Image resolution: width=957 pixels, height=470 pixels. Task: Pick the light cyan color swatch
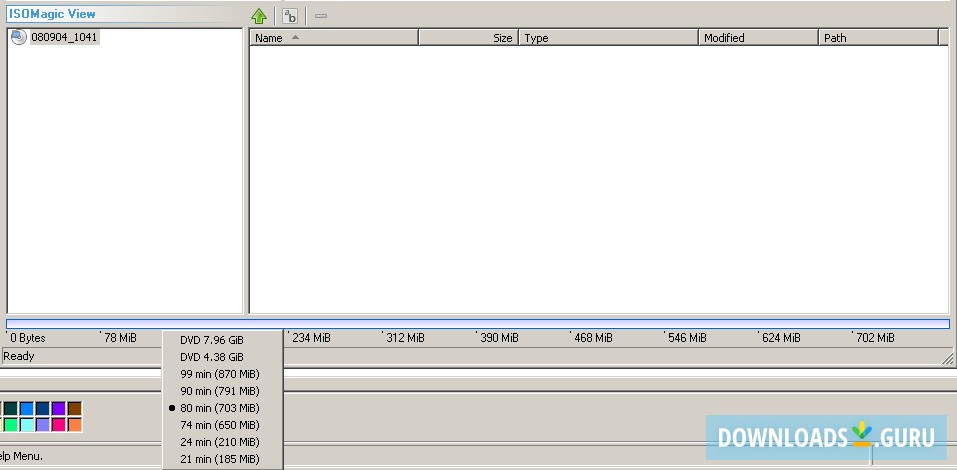point(27,424)
